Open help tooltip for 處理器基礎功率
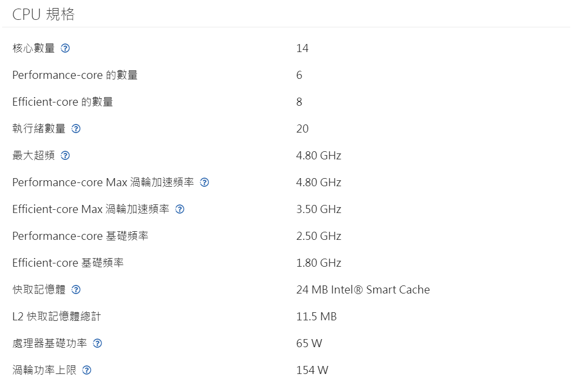The height and width of the screenshot is (389, 588). pyautogui.click(x=98, y=343)
